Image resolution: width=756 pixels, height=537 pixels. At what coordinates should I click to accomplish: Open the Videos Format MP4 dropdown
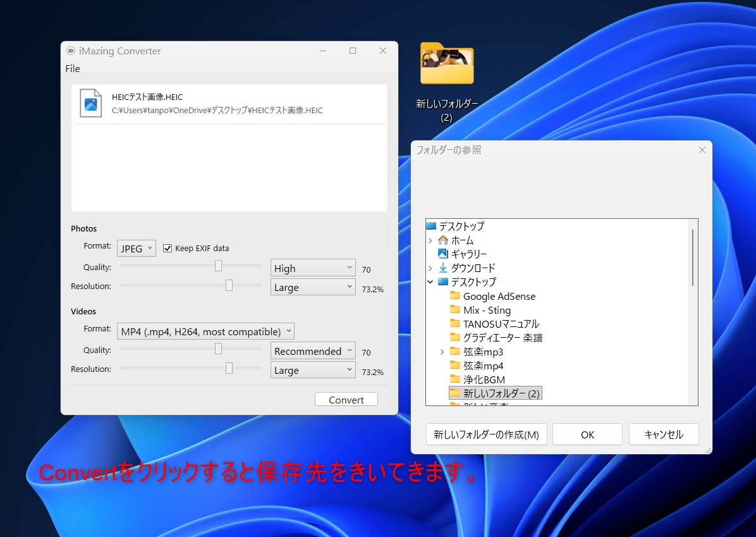(x=205, y=331)
